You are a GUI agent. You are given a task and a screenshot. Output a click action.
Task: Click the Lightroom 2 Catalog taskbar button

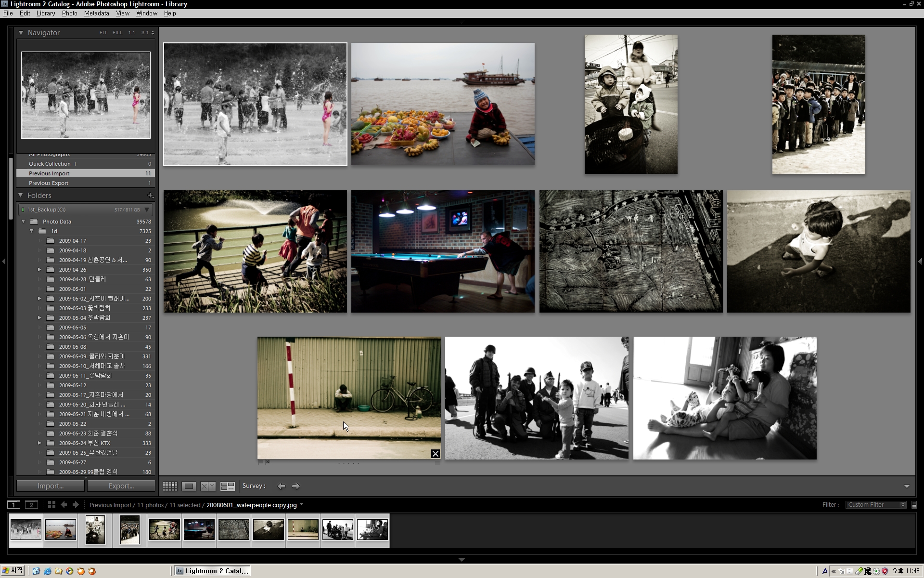click(211, 571)
